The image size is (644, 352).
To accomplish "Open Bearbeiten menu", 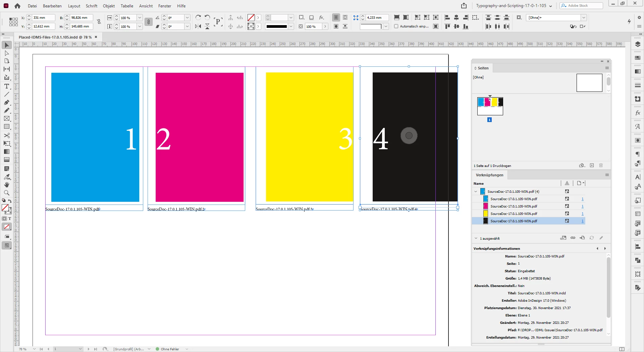I will 52,6.
